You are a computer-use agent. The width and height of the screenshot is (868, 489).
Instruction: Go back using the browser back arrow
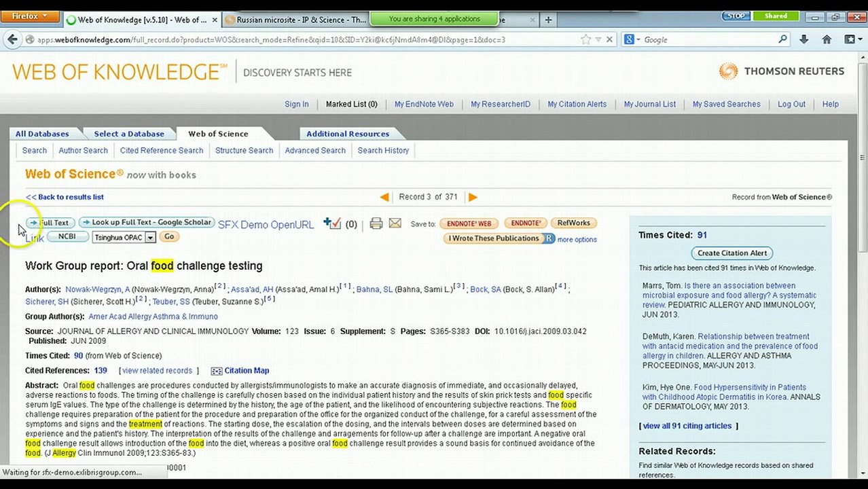[12, 39]
